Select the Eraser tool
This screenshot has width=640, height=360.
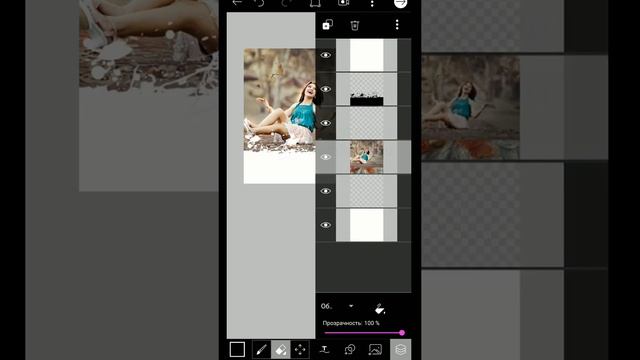coord(280,350)
